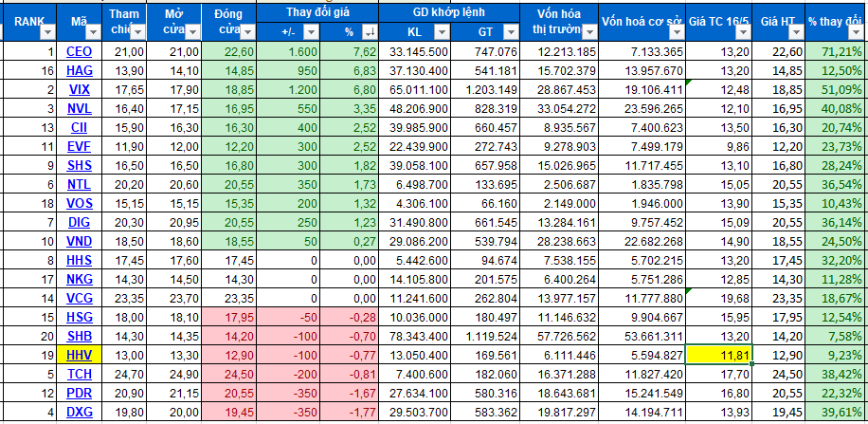Open the EVF ticker link
This screenshot has width=868, height=424.
click(x=80, y=147)
